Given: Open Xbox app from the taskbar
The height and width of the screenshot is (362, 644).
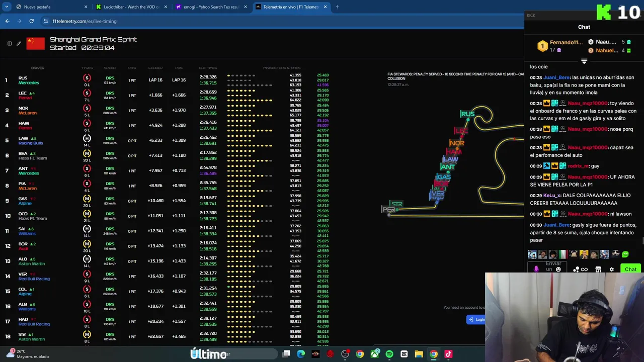Looking at the screenshot, I should (375, 354).
